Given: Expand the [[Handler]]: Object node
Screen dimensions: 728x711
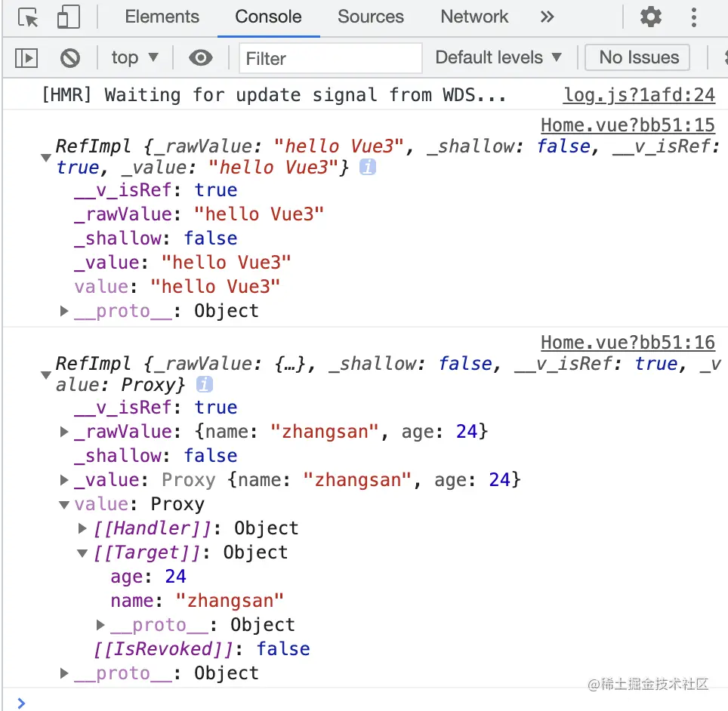Looking at the screenshot, I should point(82,528).
